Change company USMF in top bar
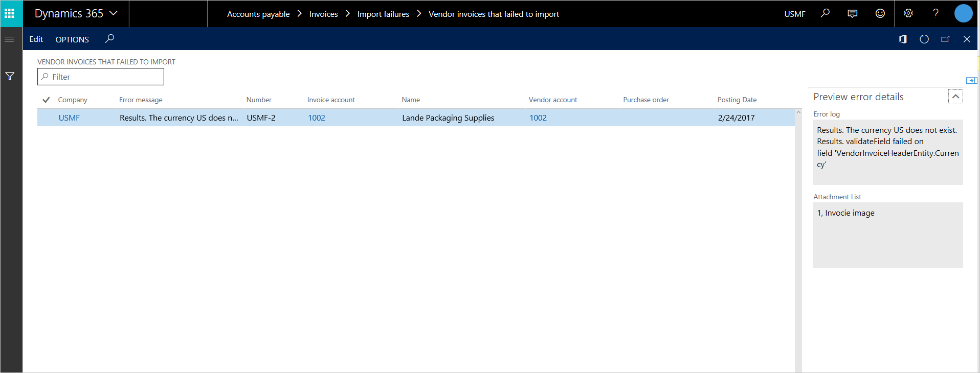This screenshot has width=980, height=373. [x=795, y=14]
